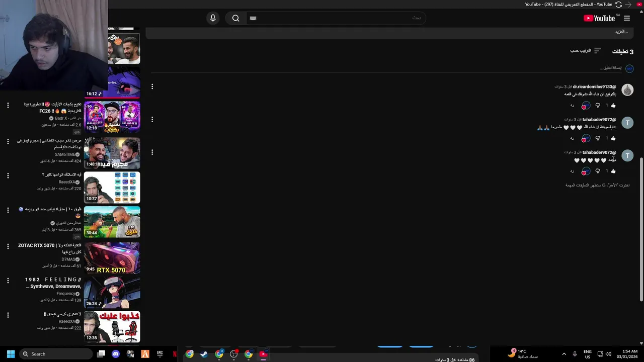Open options for tahabader9072's praying hands comment
The image size is (644, 362).
tap(152, 119)
